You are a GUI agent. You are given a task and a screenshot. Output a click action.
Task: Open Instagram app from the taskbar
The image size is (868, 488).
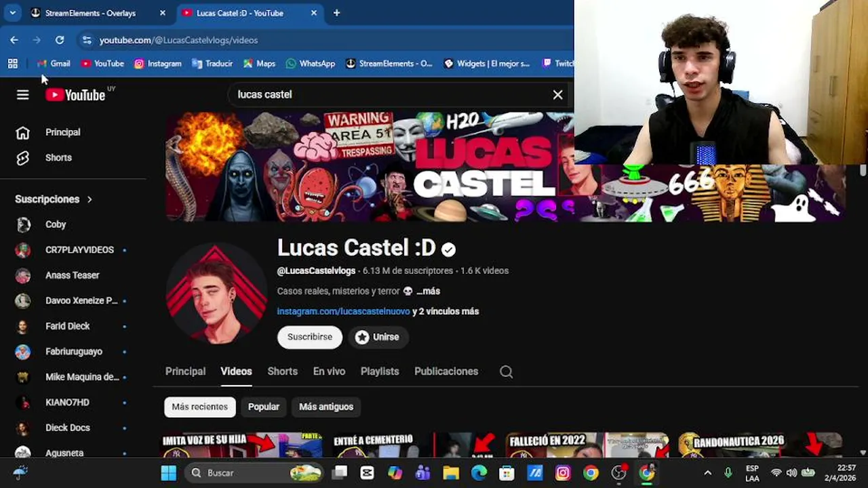(x=563, y=472)
